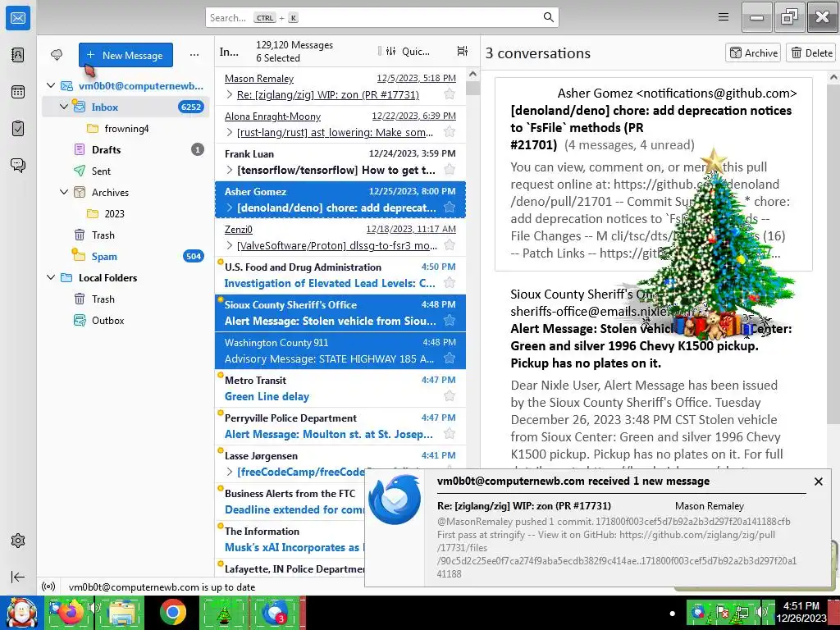840x630 pixels.
Task: Star the Sioux County Sheriff message
Action: (450, 321)
